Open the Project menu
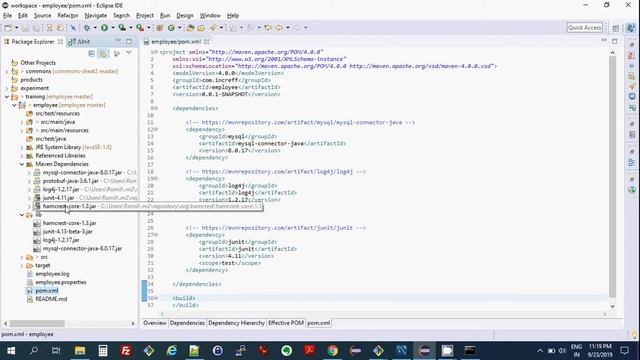Image resolution: width=640 pixels, height=360 pixels. 144,16
